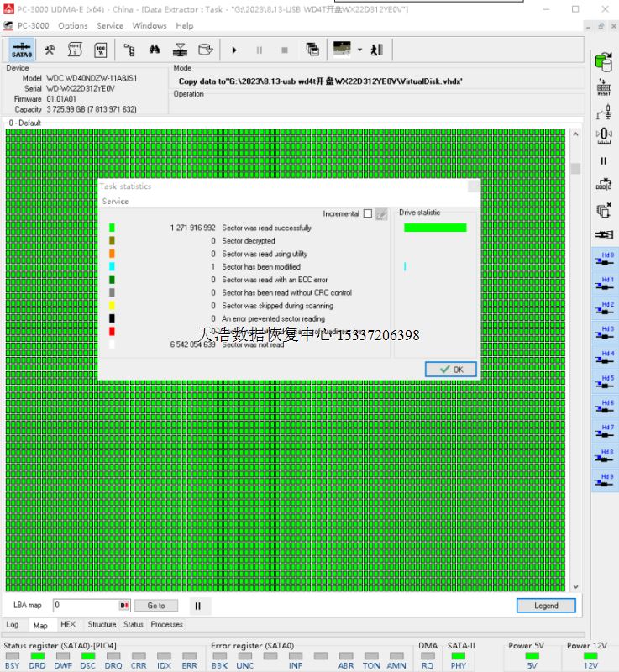Open the Service menu

pyautogui.click(x=109, y=26)
